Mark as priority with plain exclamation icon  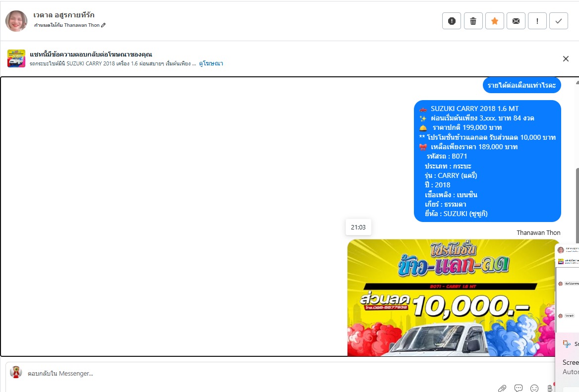tap(537, 21)
